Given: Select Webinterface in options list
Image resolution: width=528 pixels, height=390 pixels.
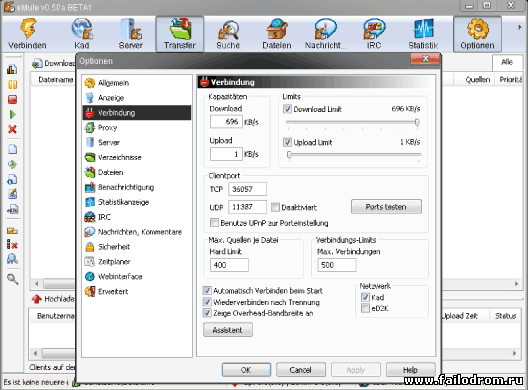Looking at the screenshot, I should pyautogui.click(x=137, y=277).
